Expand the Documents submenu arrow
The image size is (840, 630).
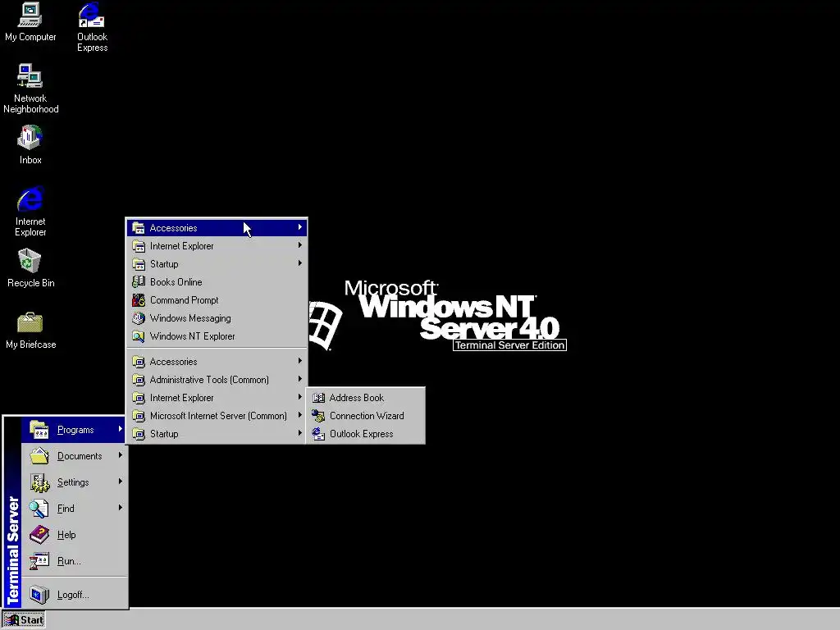(x=120, y=454)
